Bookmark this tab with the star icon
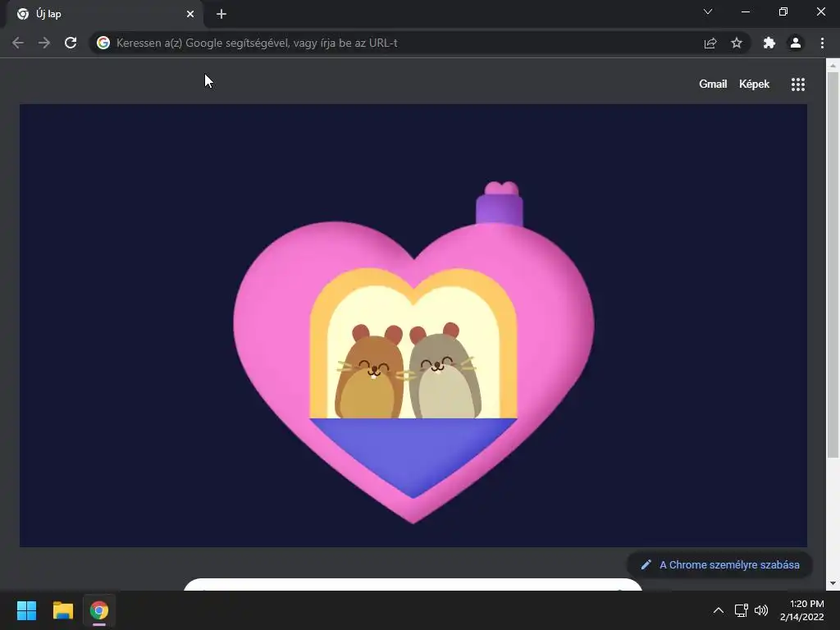The height and width of the screenshot is (630, 840). point(737,43)
